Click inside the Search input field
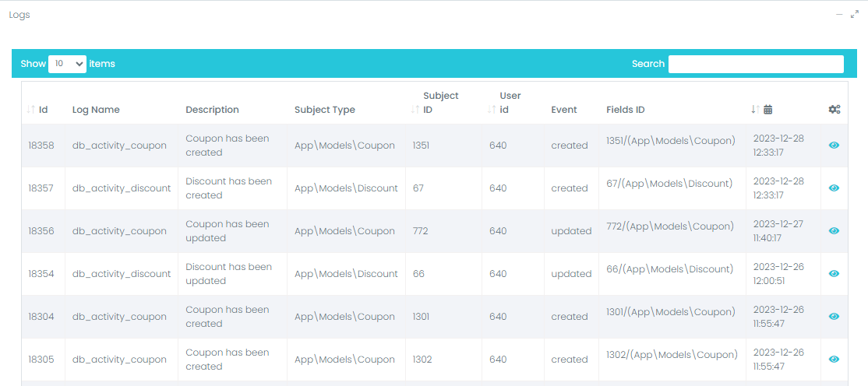The image size is (868, 386). click(x=755, y=64)
